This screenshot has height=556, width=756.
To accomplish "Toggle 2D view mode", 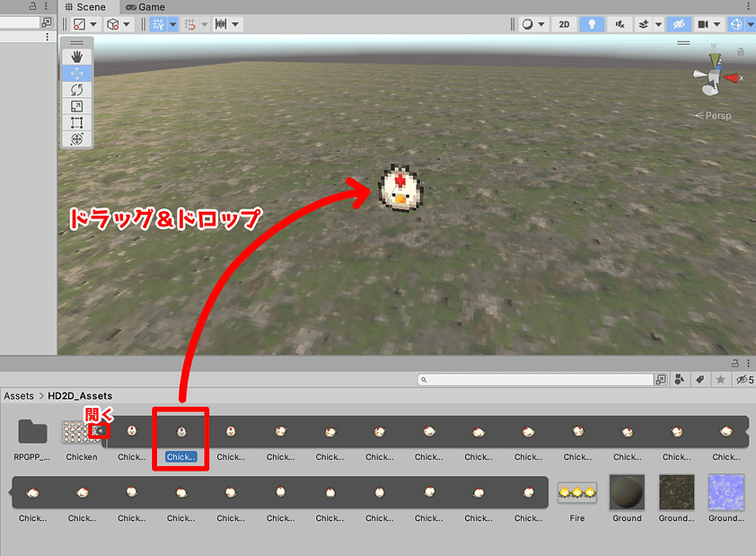I will point(564,24).
